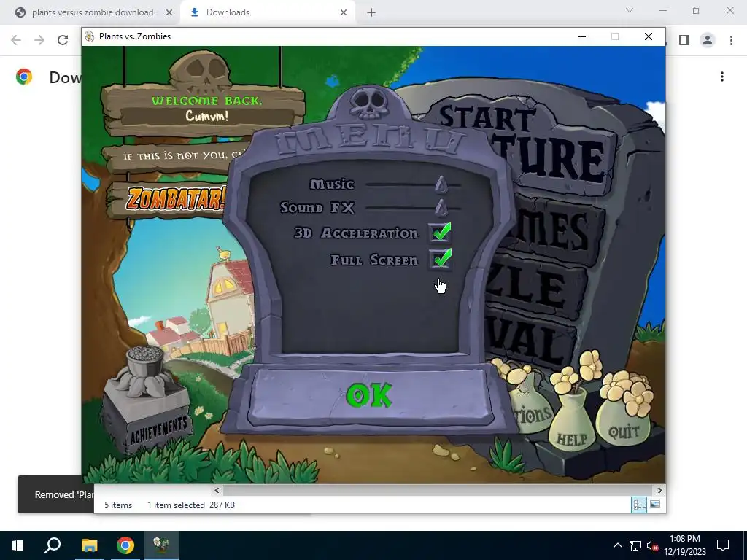Go back in Chrome
747x560 pixels.
(x=16, y=40)
